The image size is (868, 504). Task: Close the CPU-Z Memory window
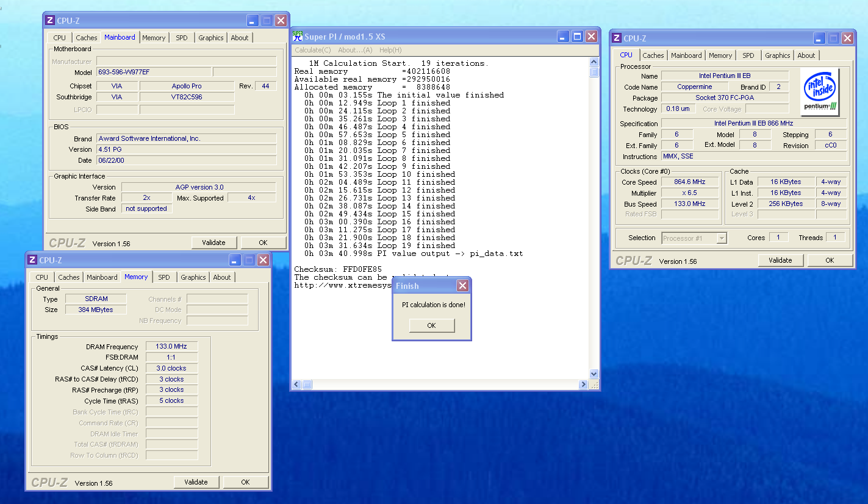tap(263, 260)
